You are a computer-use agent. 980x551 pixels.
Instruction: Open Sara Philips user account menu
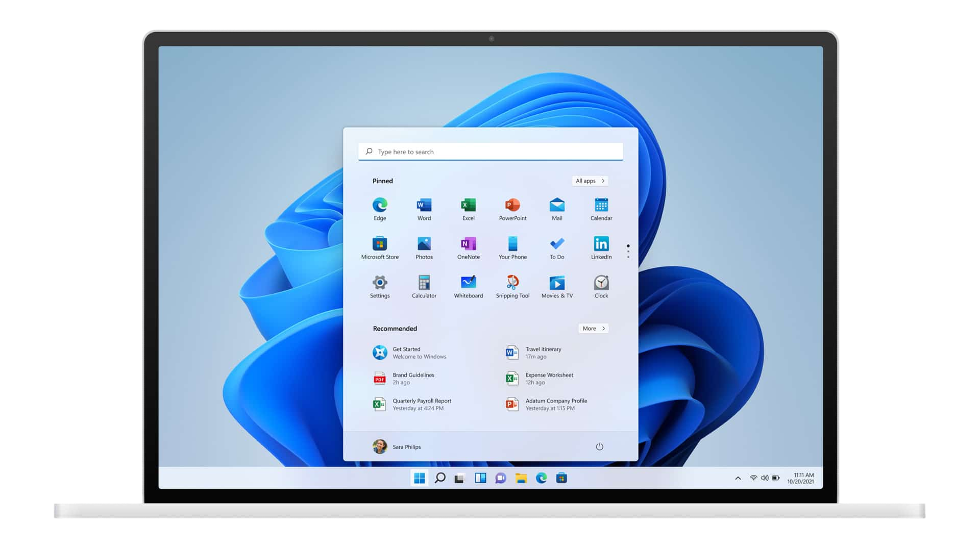tap(397, 446)
